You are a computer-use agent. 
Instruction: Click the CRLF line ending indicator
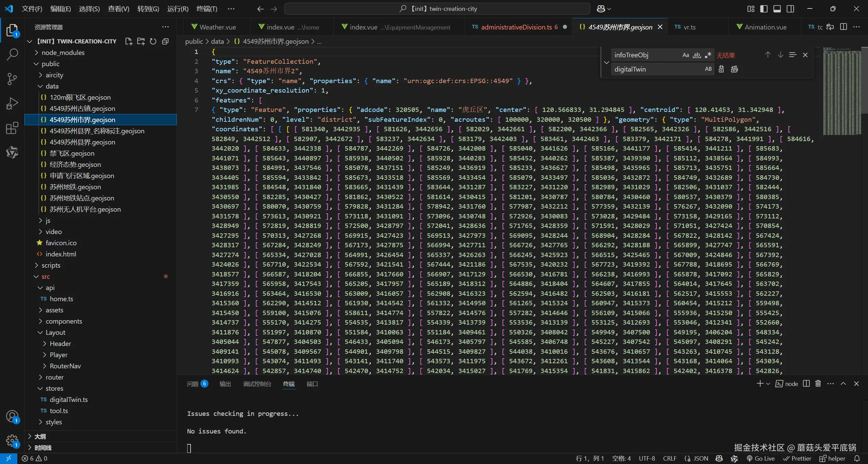point(669,459)
